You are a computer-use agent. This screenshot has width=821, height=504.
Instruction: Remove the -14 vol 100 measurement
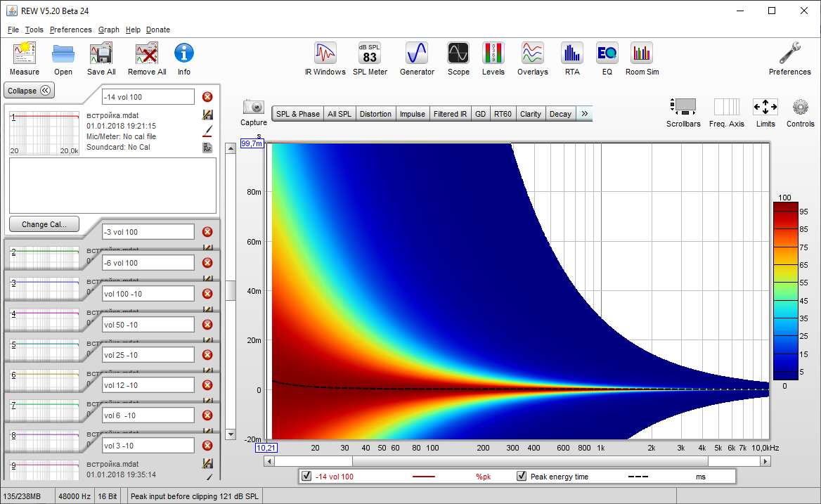(x=207, y=97)
